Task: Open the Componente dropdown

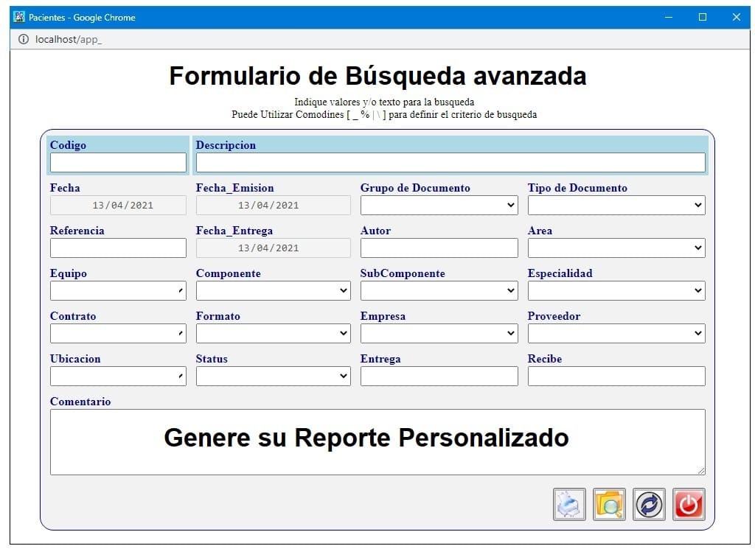Action: [273, 291]
